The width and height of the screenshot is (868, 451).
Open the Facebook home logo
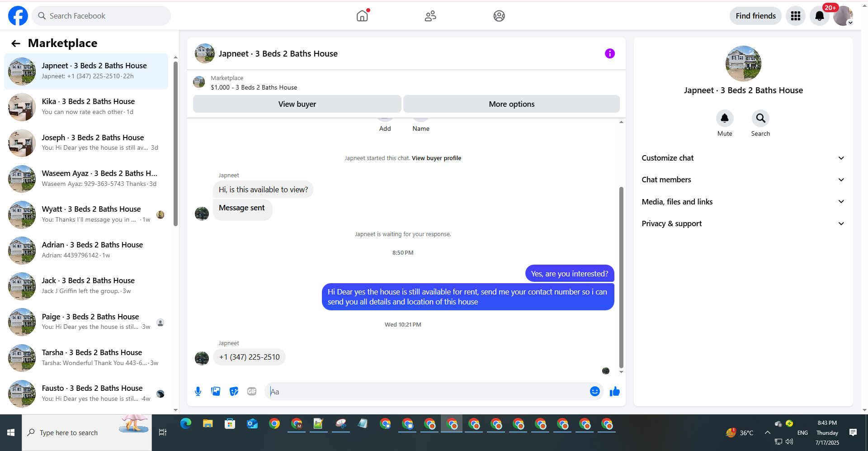[x=18, y=16]
